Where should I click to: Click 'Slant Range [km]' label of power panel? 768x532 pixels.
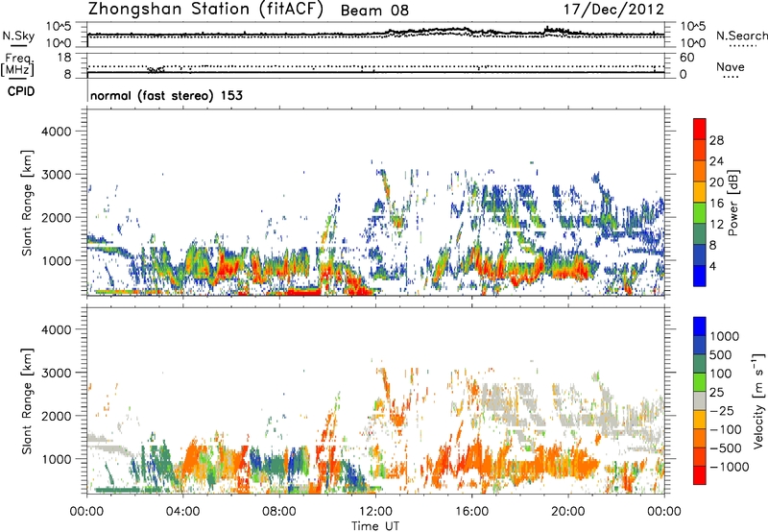27,203
